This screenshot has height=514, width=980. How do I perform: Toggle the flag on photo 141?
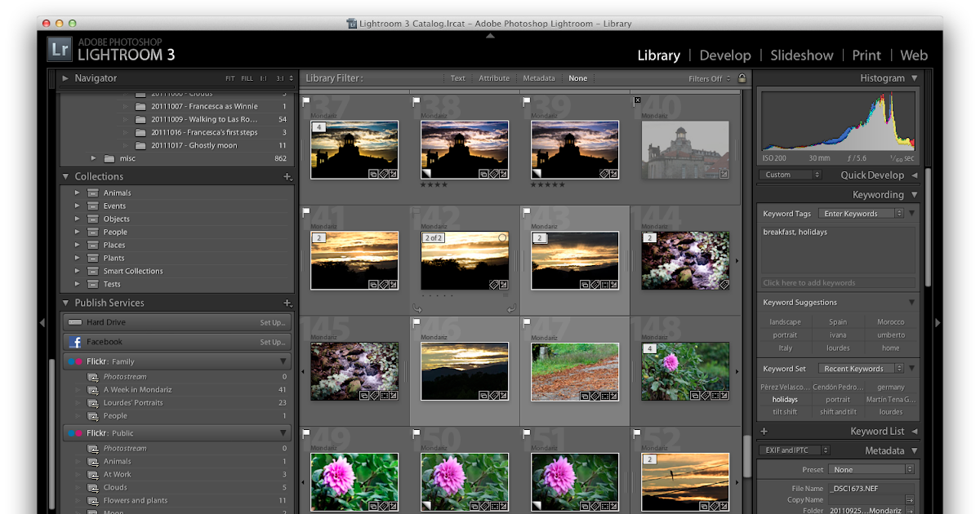click(307, 212)
